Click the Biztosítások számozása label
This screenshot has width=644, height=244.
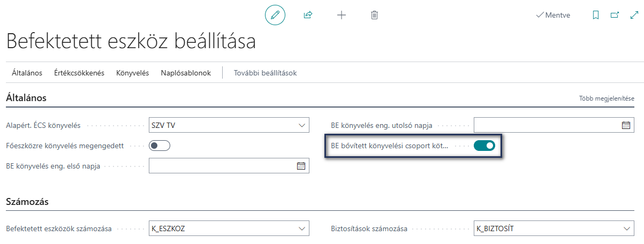point(369,228)
